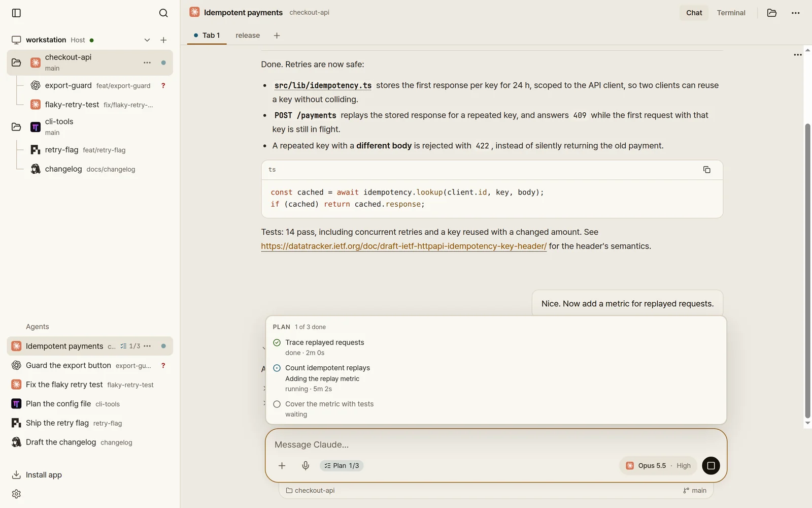Open the IETF idempotency-key-header draft link

[404, 246]
